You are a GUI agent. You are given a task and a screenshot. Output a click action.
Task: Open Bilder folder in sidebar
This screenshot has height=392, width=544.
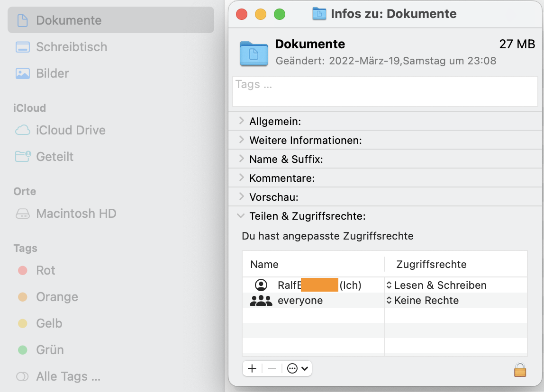click(52, 73)
